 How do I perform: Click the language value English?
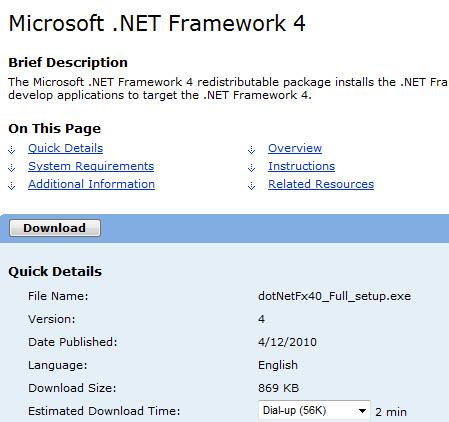pos(278,365)
